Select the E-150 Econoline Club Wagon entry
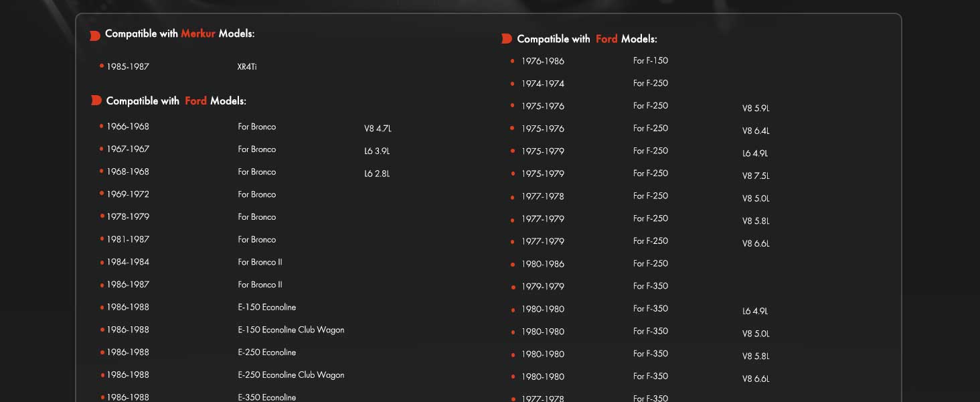This screenshot has height=402, width=980. coord(291,330)
